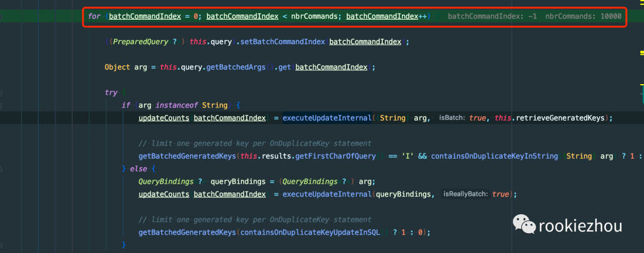Click the 'isBatch:' parameter hint

click(452, 118)
